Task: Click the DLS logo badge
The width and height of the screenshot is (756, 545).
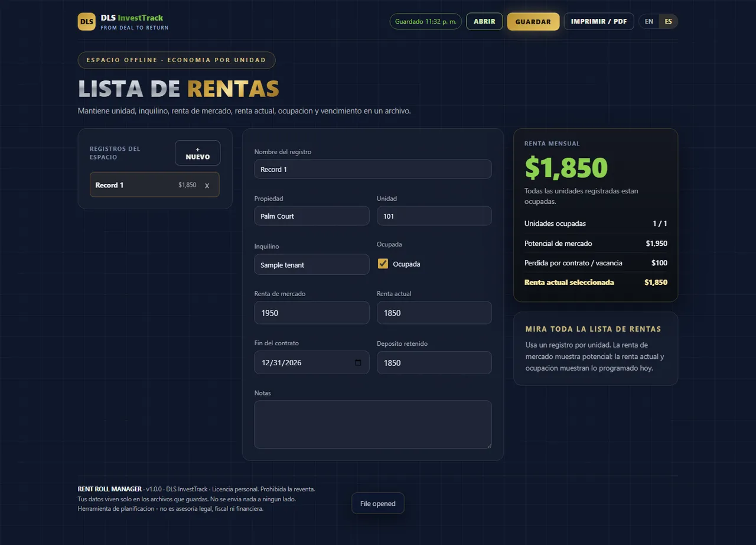Action: click(x=86, y=22)
